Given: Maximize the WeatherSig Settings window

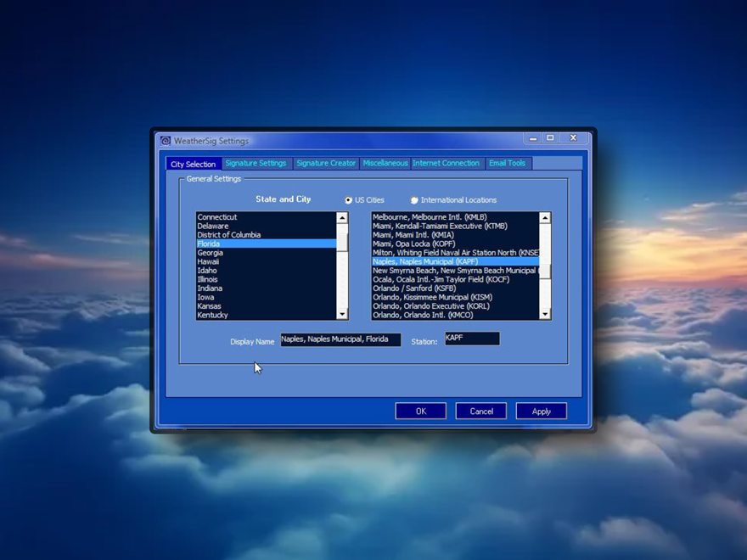Looking at the screenshot, I should point(550,138).
